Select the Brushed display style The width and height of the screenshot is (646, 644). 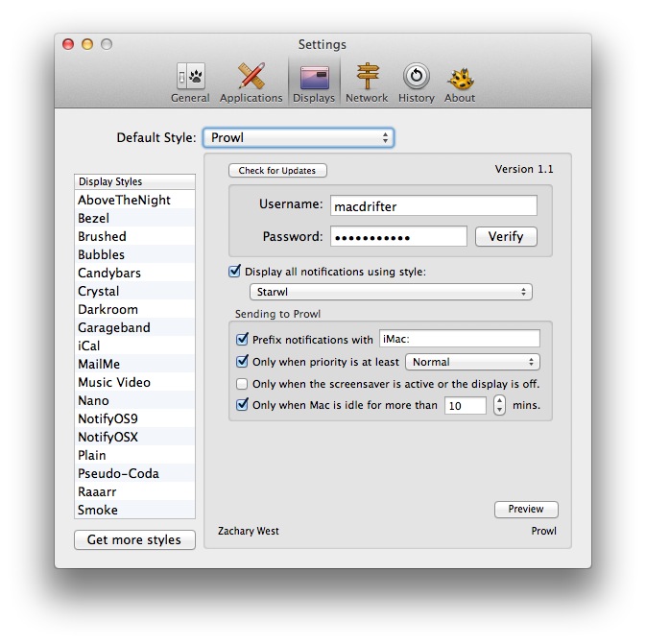point(134,236)
